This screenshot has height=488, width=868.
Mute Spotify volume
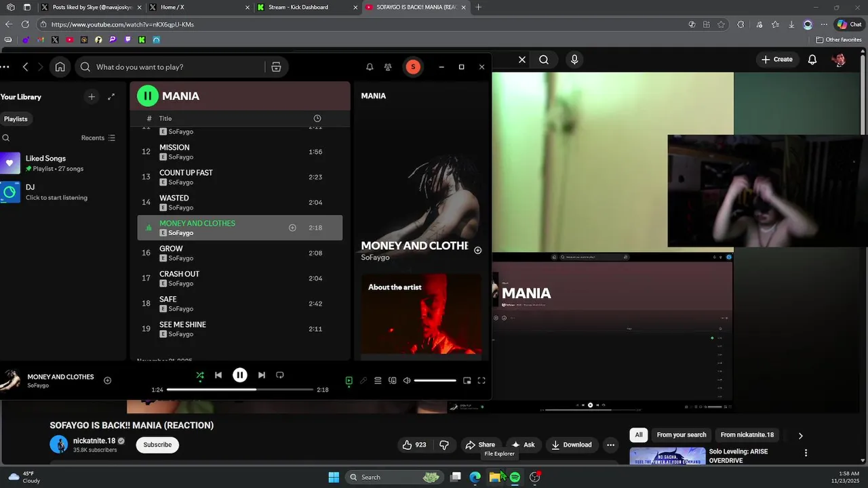407,381
